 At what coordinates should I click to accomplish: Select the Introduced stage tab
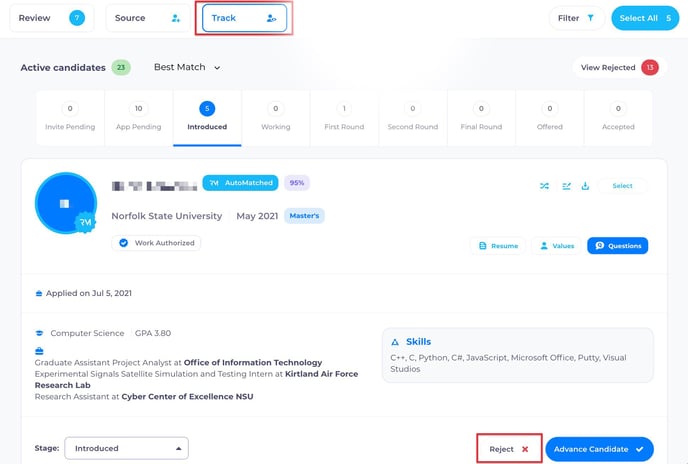[x=207, y=118]
